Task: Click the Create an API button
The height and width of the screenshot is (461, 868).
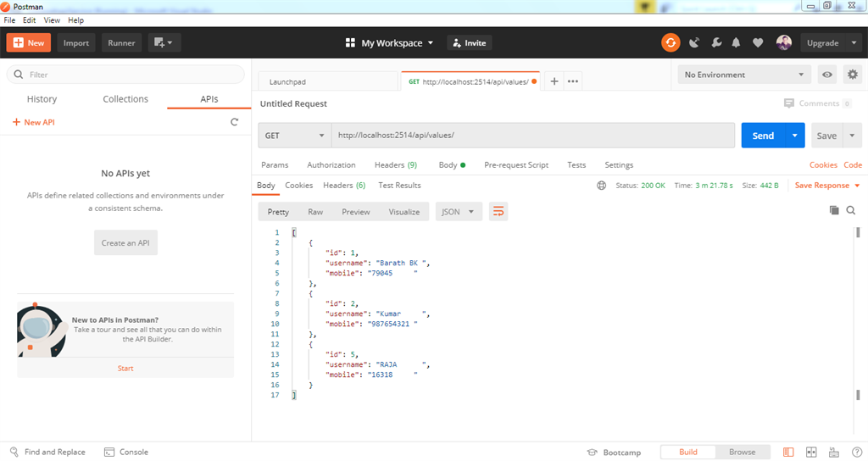Action: [x=125, y=243]
